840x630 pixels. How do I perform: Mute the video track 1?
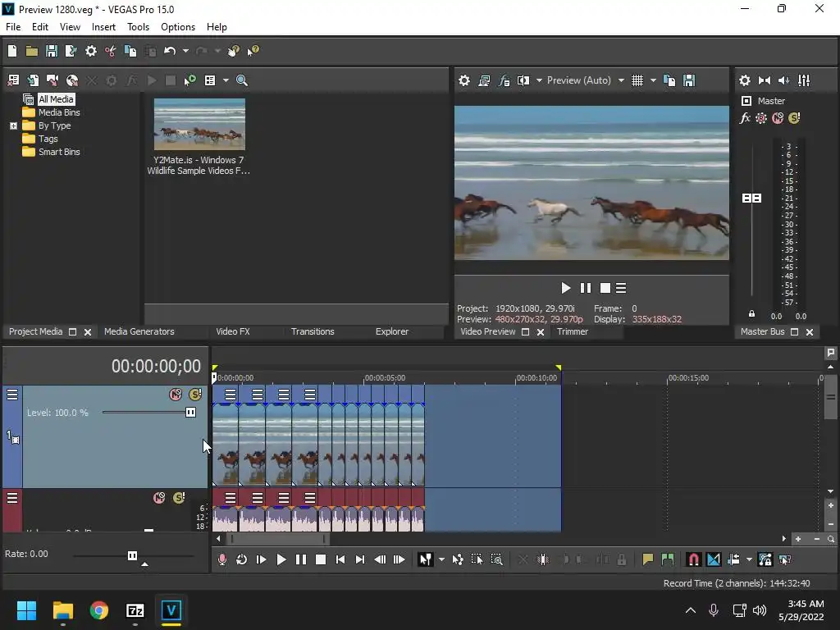pyautogui.click(x=176, y=395)
